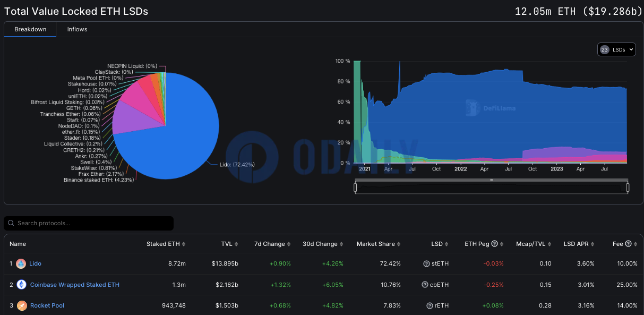
Task: Sort using the arrows beside the LSD header
Action: (446, 244)
